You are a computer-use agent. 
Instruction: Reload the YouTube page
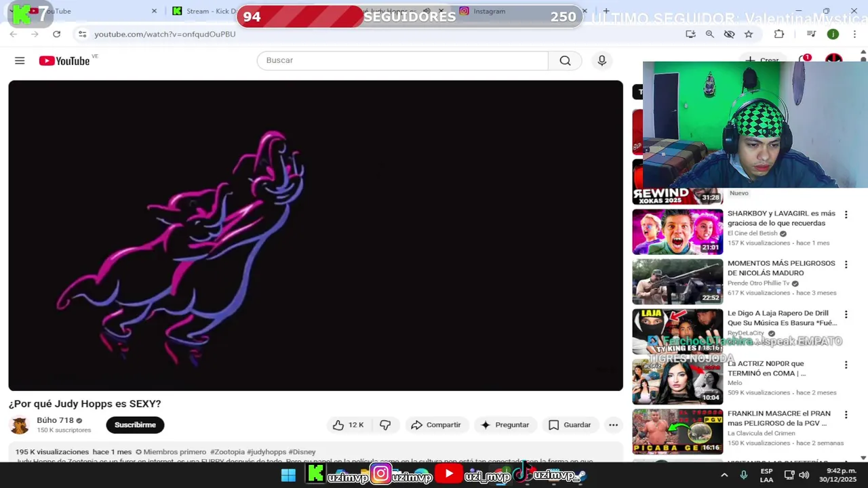[56, 34]
